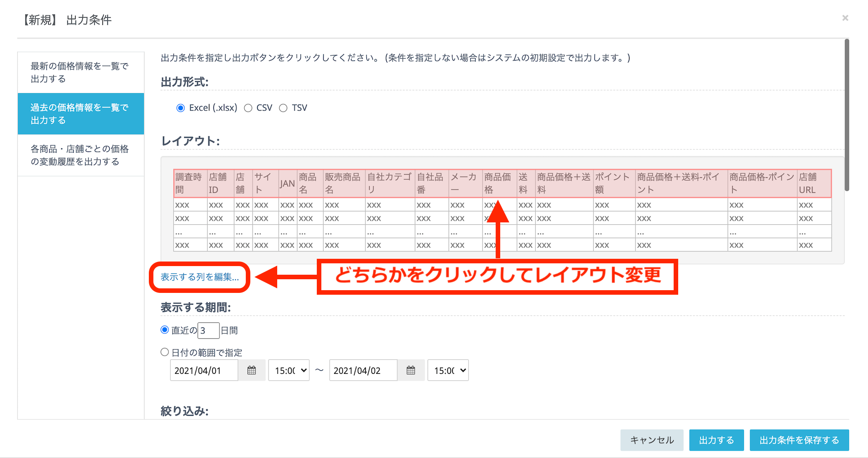868x458 pixels.
Task: Click 出力条件を保存する button
Action: (x=799, y=440)
